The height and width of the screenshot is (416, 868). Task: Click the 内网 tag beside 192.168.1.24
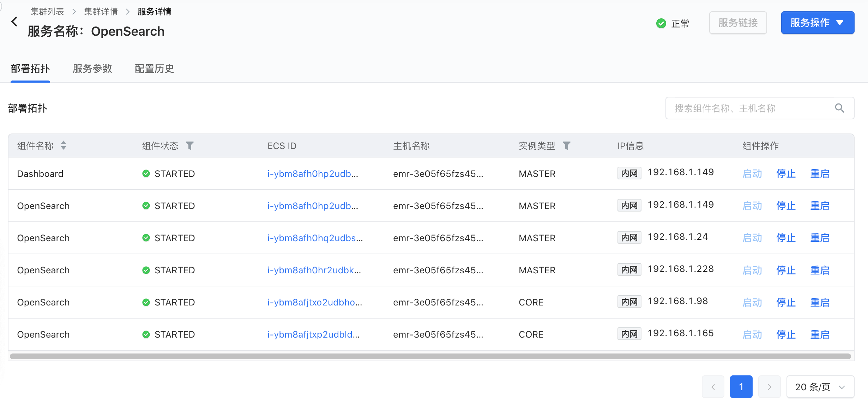point(629,238)
